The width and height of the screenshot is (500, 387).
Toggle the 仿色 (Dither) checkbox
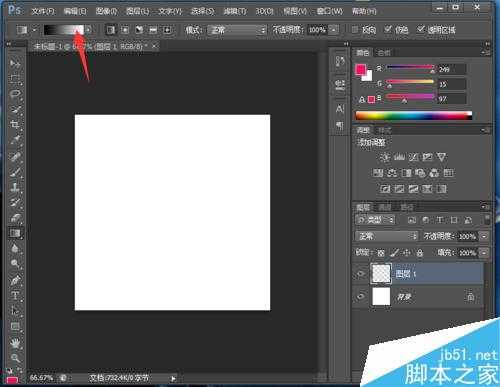(388, 30)
